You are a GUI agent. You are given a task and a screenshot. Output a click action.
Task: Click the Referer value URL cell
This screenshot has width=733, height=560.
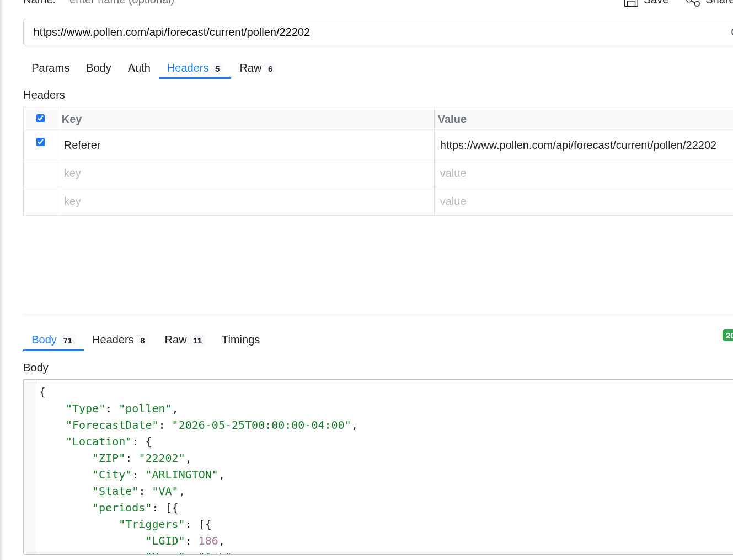(x=584, y=145)
